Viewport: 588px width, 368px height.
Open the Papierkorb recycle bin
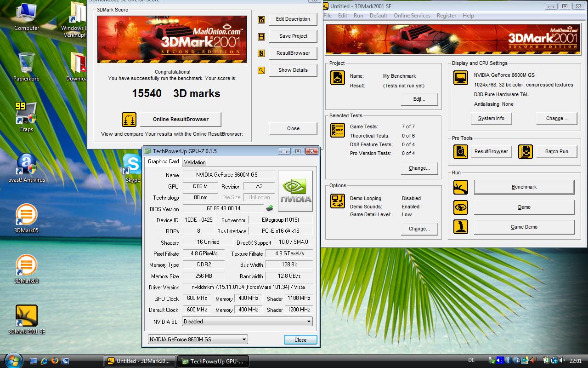26,67
